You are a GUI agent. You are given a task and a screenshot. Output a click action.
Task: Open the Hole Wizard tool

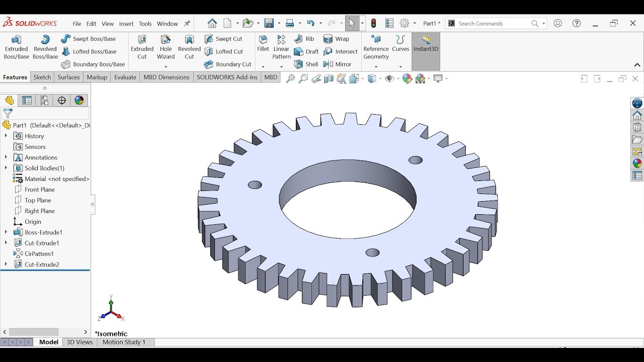[166, 47]
